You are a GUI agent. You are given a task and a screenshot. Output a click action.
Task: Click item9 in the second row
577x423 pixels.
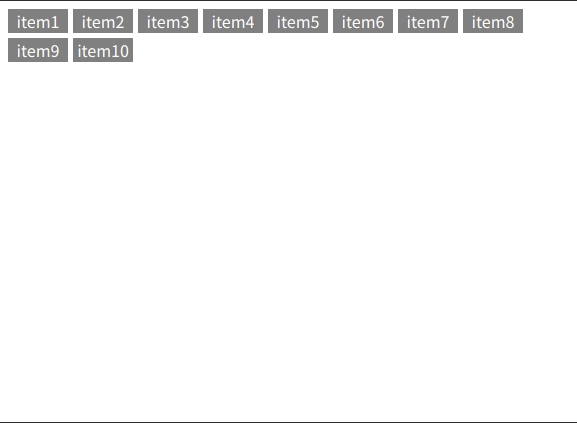tap(38, 50)
